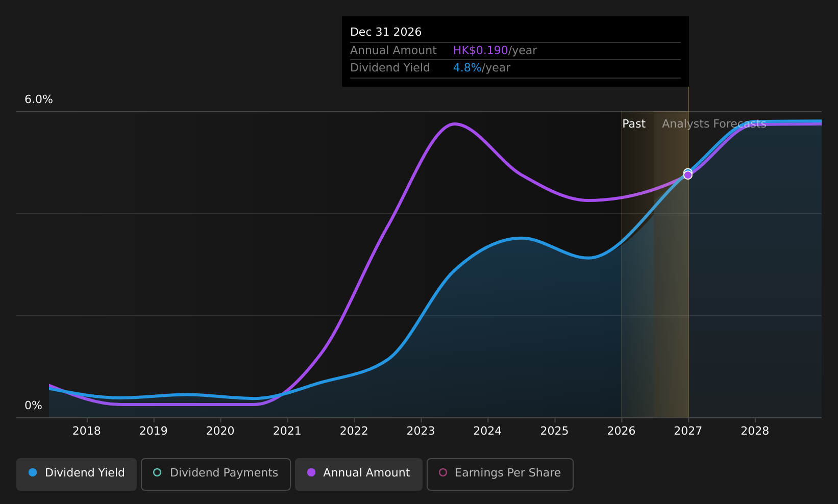Image resolution: width=838 pixels, height=504 pixels.
Task: Click the Dividend Yield tooltip row label
Action: point(390,68)
